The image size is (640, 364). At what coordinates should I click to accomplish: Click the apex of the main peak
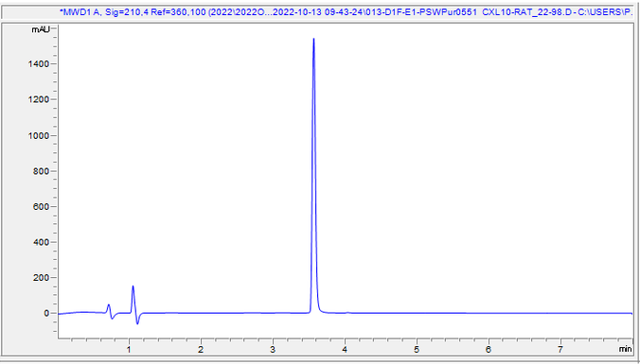click(313, 39)
